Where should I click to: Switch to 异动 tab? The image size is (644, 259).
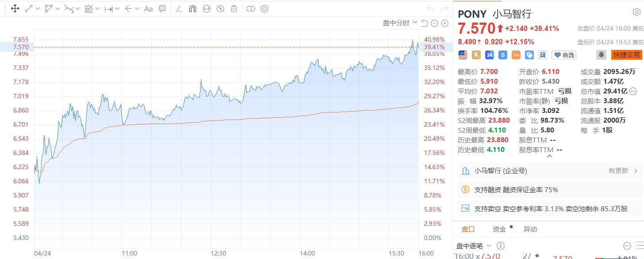530,229
